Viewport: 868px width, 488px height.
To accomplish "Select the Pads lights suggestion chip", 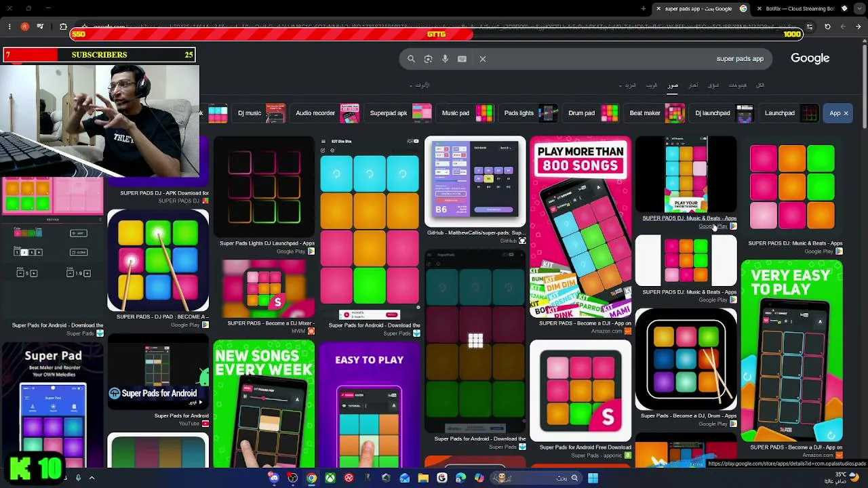I will tap(530, 113).
